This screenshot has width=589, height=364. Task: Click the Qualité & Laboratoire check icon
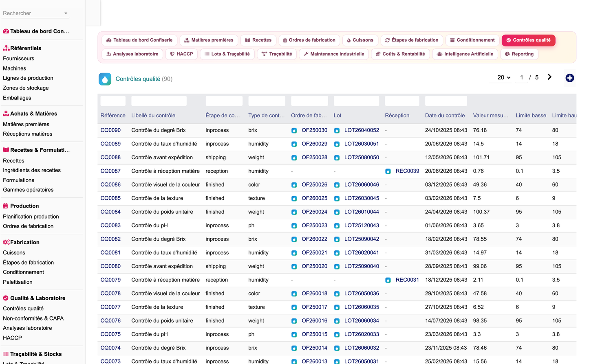[6, 298]
